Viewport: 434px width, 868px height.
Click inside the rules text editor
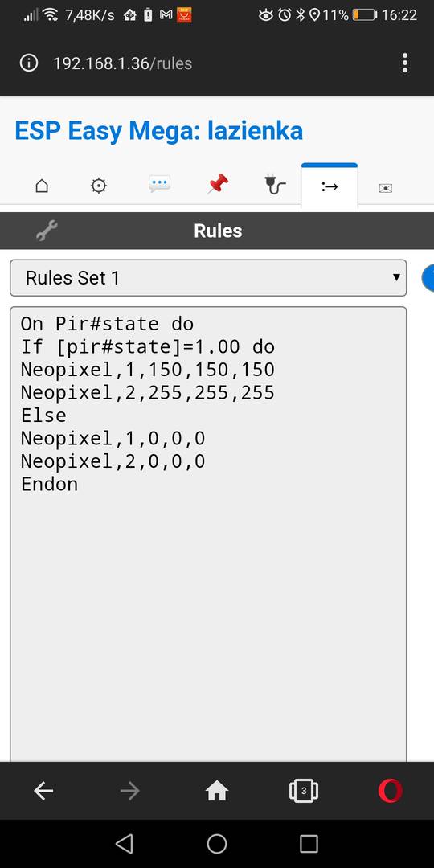click(x=208, y=534)
